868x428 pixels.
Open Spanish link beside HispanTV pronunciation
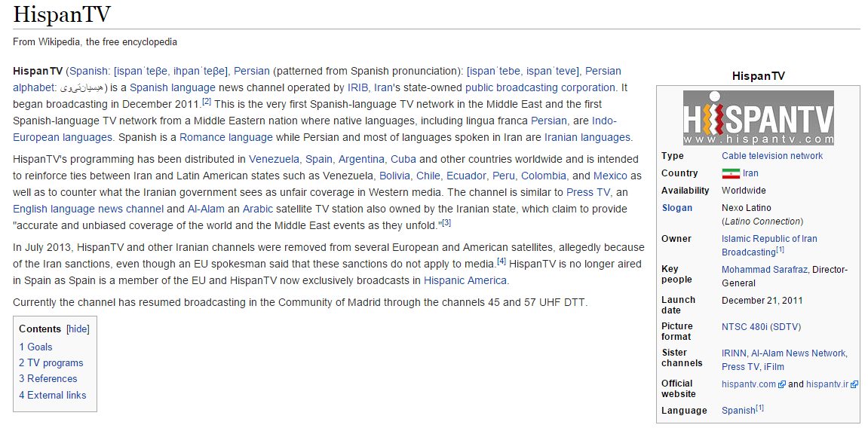[88, 72]
